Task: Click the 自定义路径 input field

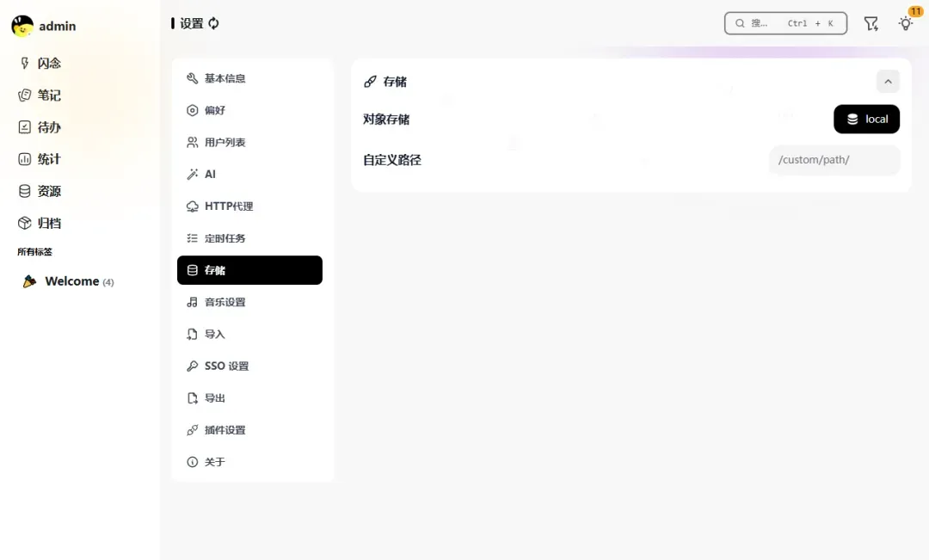Action: (834, 160)
